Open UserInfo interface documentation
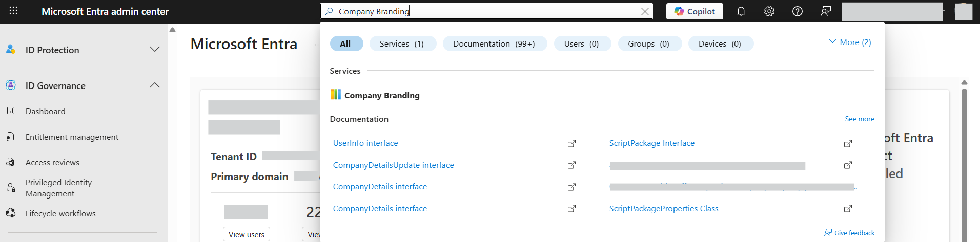 (365, 143)
